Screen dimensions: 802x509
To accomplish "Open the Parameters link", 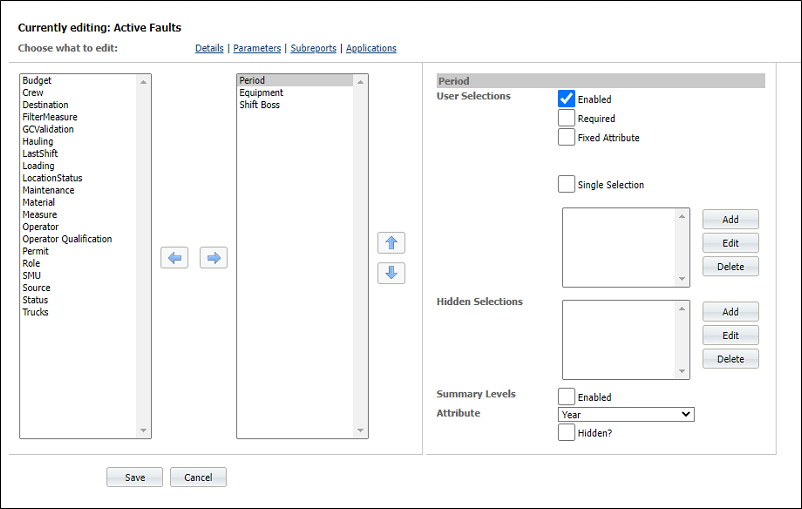I will click(257, 48).
